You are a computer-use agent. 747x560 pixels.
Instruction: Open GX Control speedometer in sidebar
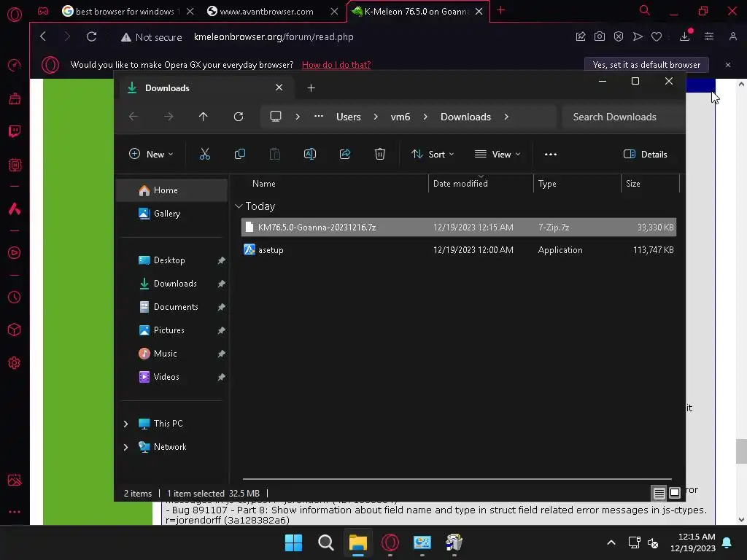pos(15,65)
